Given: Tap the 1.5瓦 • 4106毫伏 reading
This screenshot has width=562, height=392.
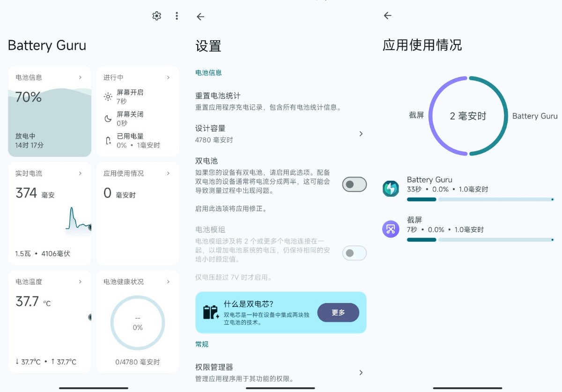Looking at the screenshot, I should (x=43, y=254).
